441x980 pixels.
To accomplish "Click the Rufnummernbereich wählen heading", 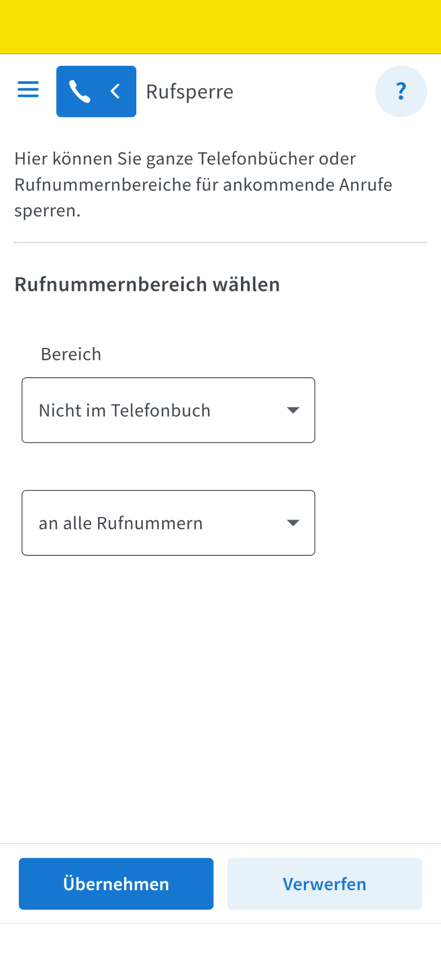I will click(147, 284).
